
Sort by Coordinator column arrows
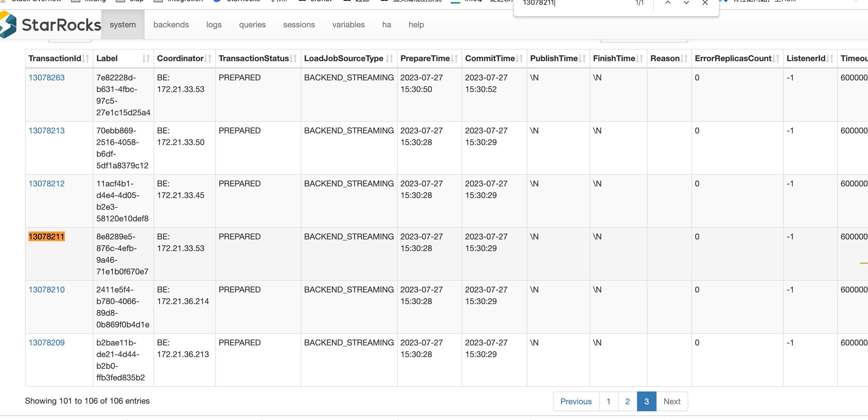[208, 59]
